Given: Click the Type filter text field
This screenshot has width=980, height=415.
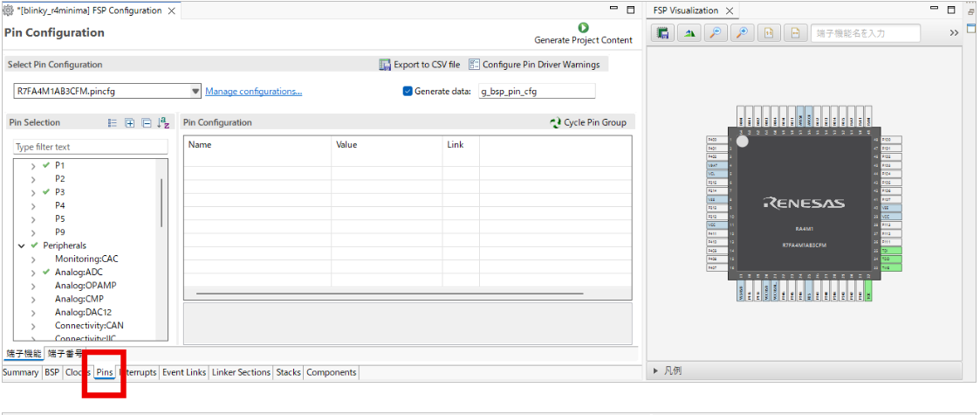Looking at the screenshot, I should click(91, 147).
